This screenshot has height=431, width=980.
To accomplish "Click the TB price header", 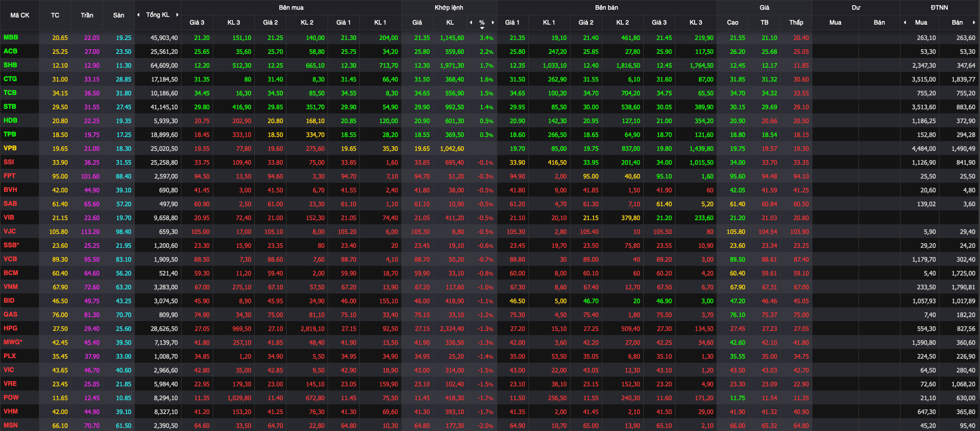I will pyautogui.click(x=765, y=23).
